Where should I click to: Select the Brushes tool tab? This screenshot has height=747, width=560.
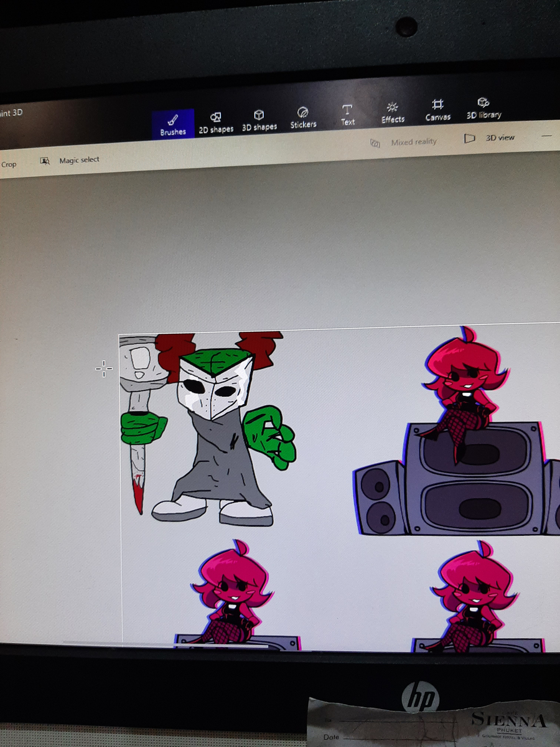(173, 124)
